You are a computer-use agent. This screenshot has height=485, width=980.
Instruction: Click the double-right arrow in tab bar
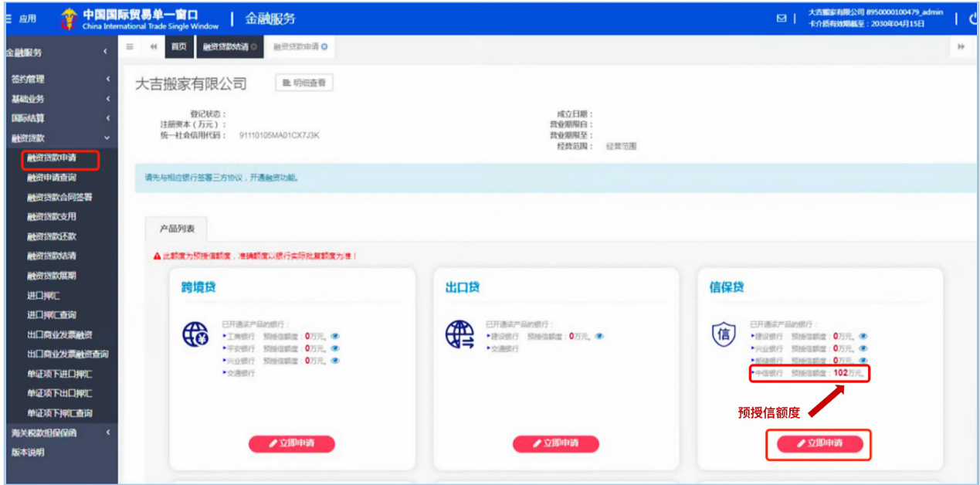coord(961,47)
